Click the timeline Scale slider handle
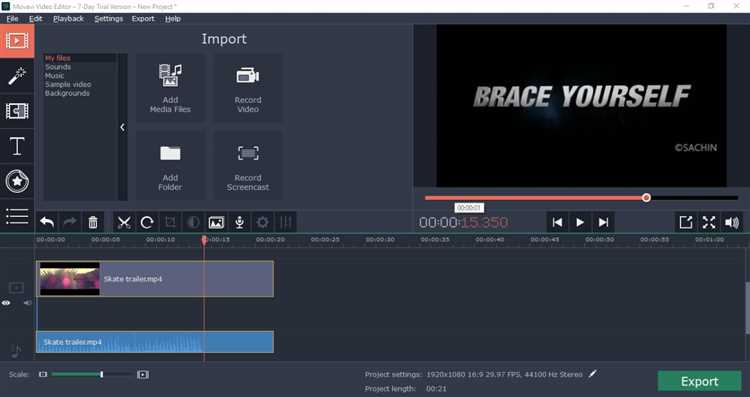This screenshot has width=750, height=397. [101, 375]
